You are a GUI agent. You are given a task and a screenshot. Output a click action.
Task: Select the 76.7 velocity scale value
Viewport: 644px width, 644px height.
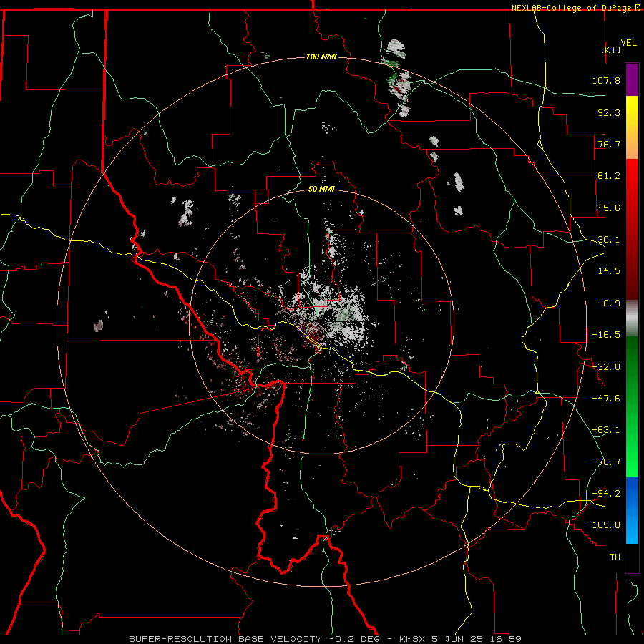[x=609, y=144]
